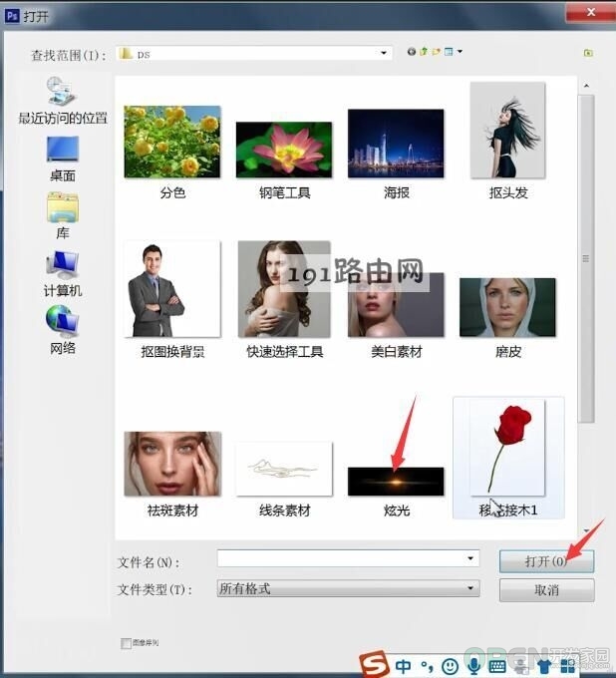616x678 pixels.
Task: Select the 美白素材 thumbnail
Action: coord(396,305)
